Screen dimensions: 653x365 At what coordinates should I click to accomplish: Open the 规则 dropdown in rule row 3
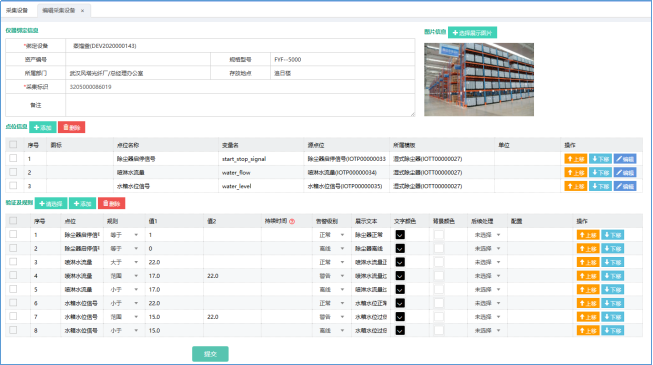point(124,262)
